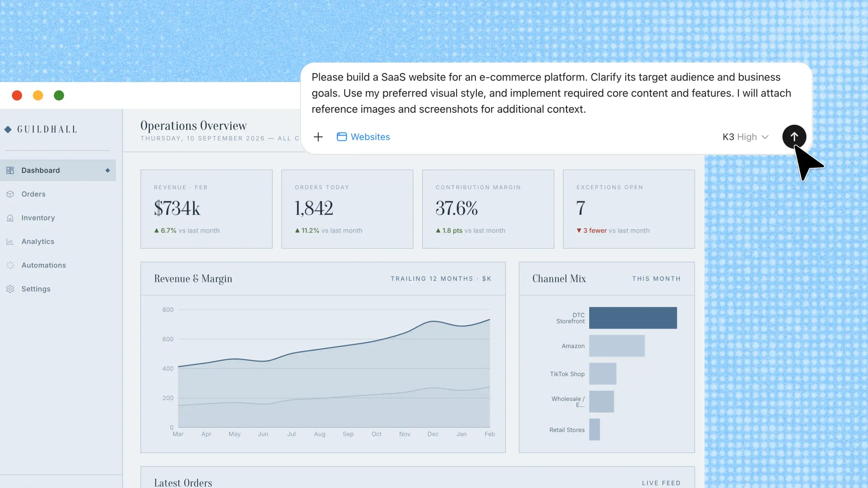Click the green maximize window button

[x=59, y=95]
